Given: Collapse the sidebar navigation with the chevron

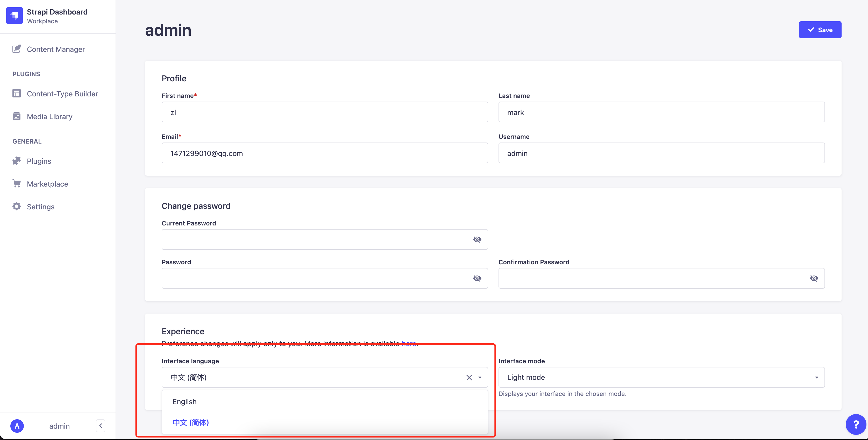Looking at the screenshot, I should tap(101, 426).
